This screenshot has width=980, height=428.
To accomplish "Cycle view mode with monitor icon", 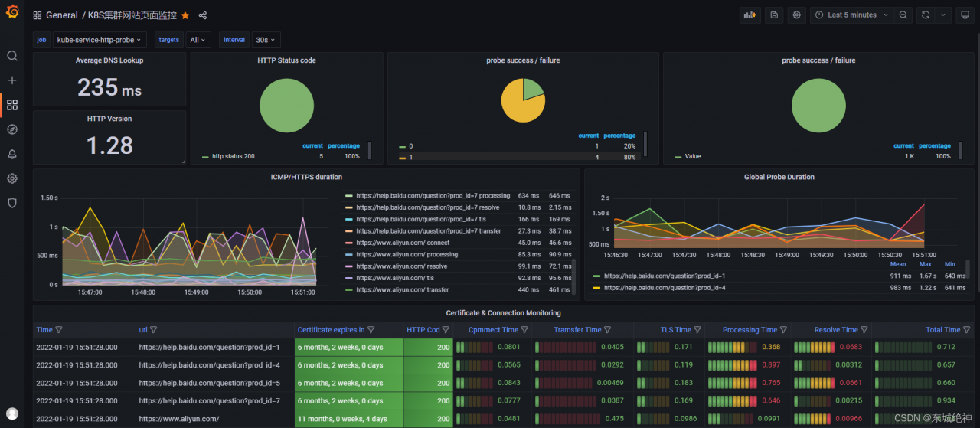I will pos(965,15).
